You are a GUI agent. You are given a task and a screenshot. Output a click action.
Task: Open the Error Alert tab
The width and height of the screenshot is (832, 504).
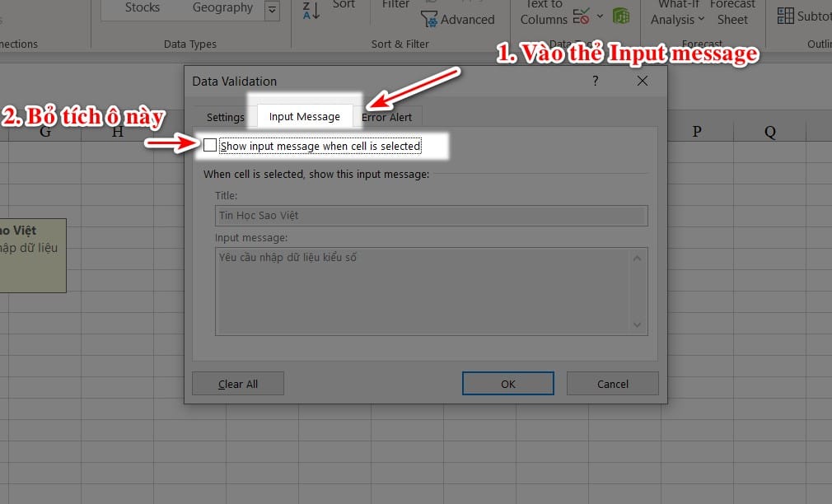pyautogui.click(x=387, y=117)
